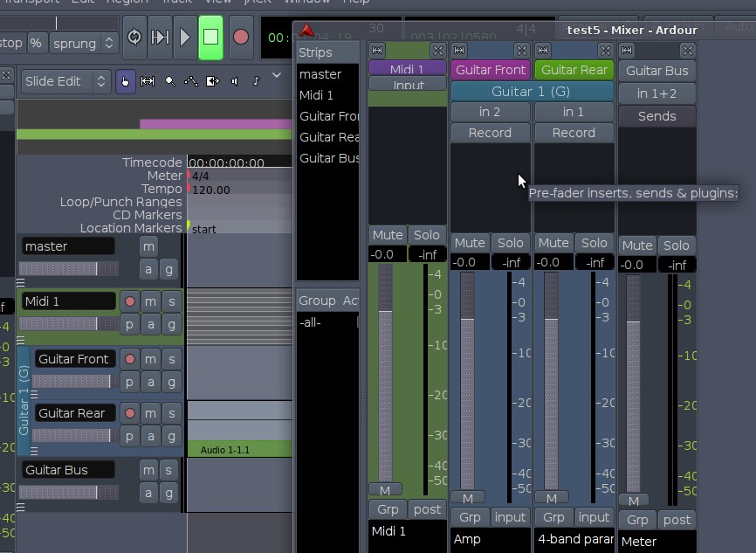Select the Zoom magnifier tool

pos(169,81)
